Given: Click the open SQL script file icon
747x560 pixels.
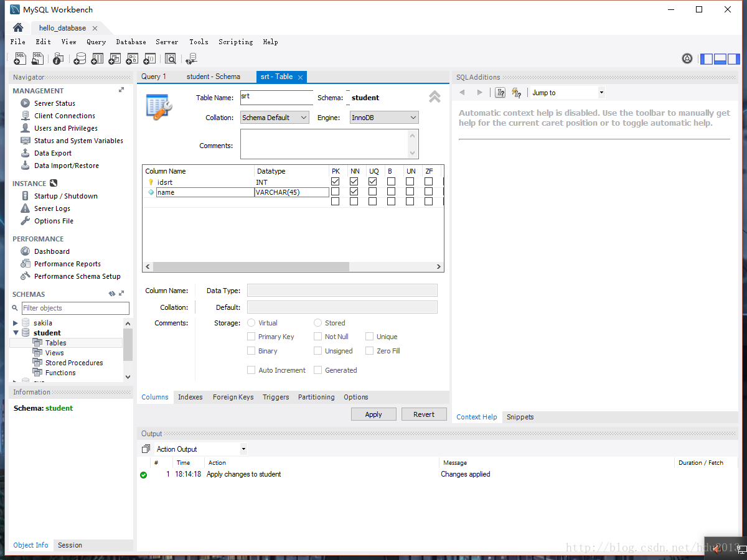Looking at the screenshot, I should [x=38, y=58].
